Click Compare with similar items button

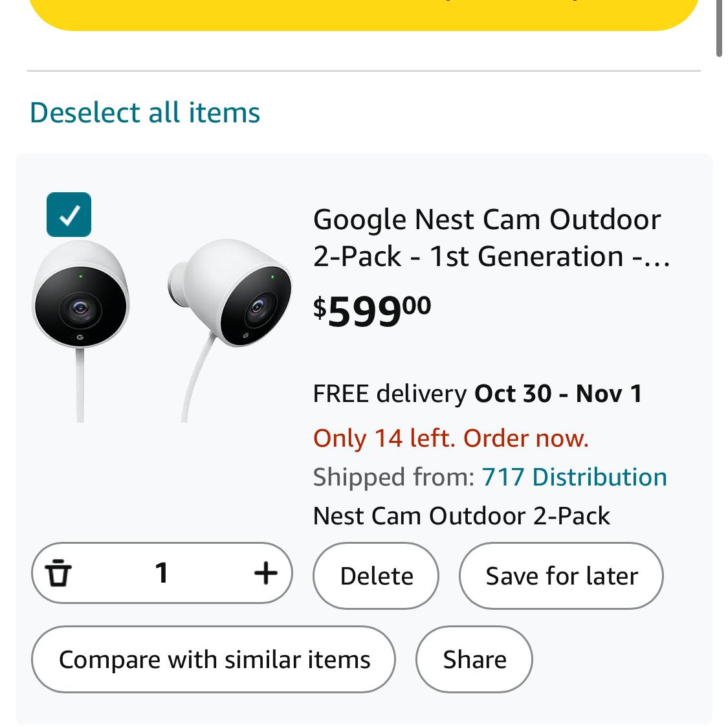tap(214, 660)
